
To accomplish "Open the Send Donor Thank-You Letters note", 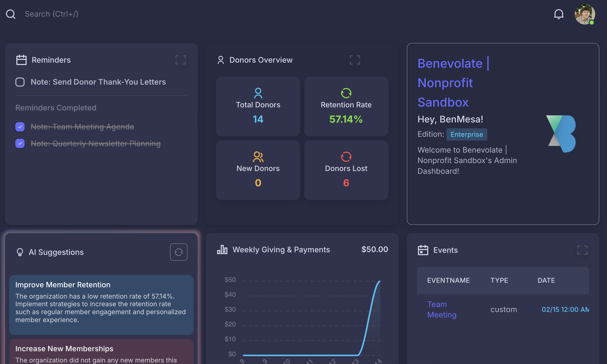I will click(98, 82).
